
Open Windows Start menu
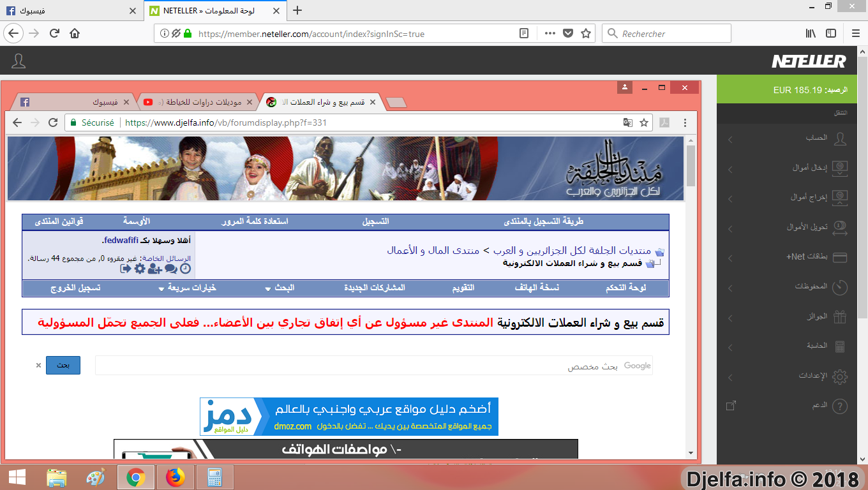[x=17, y=477]
